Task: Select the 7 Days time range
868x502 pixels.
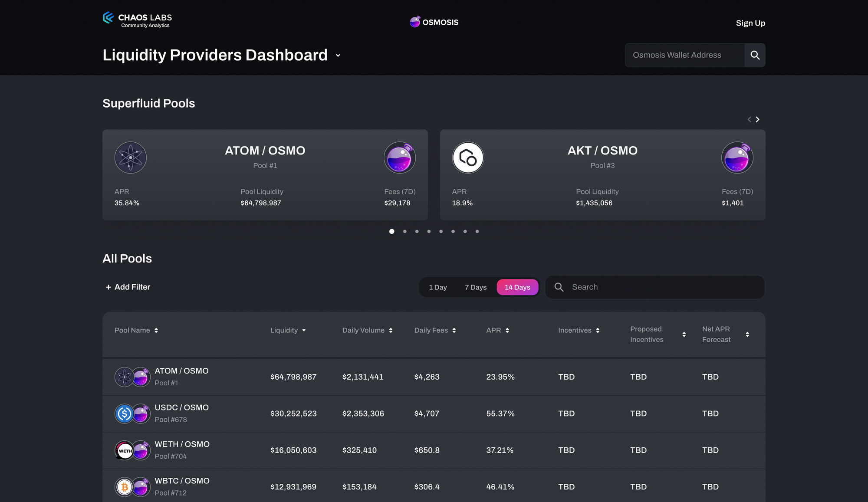Action: (476, 287)
